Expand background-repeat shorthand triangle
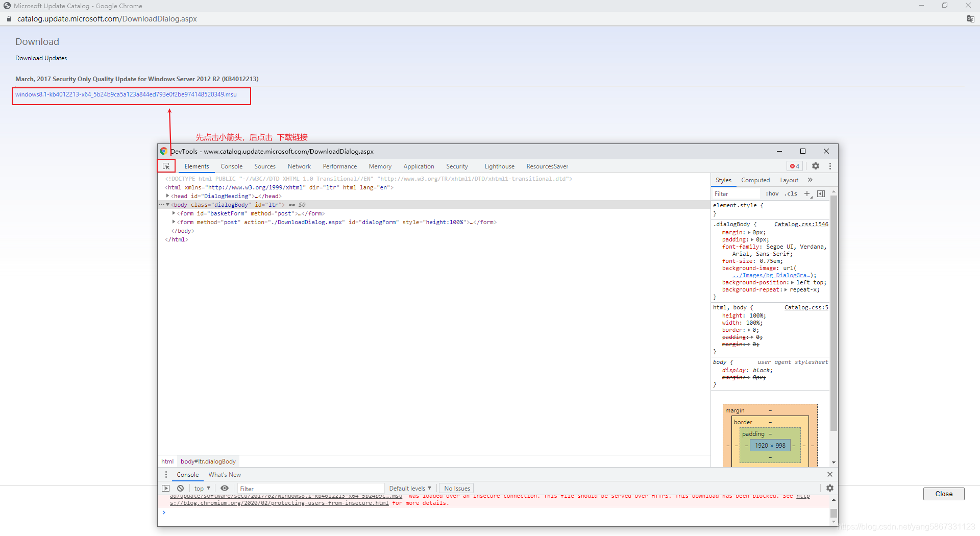Screen dimensions: 980x536 pos(786,289)
